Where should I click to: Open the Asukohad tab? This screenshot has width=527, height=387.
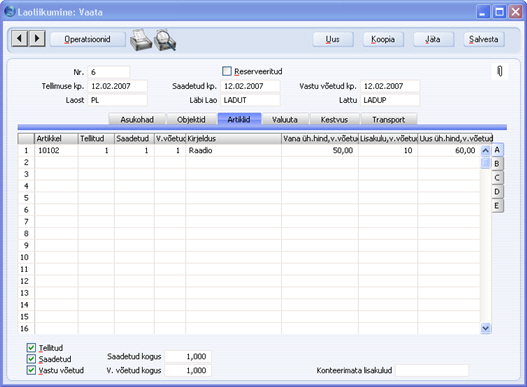click(137, 119)
